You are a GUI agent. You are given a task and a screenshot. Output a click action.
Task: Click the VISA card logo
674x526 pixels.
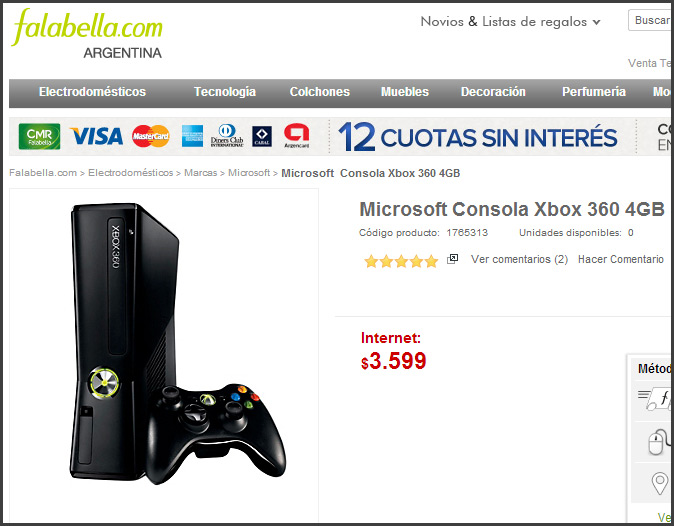click(x=97, y=137)
